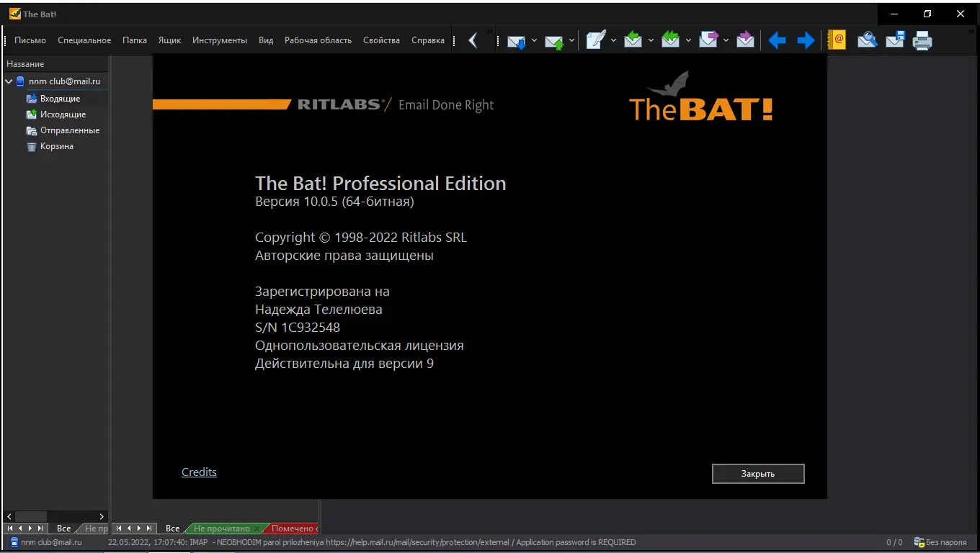The image size is (980, 553).
Task: Reply to all with double green arrows icon
Action: pyautogui.click(x=670, y=40)
